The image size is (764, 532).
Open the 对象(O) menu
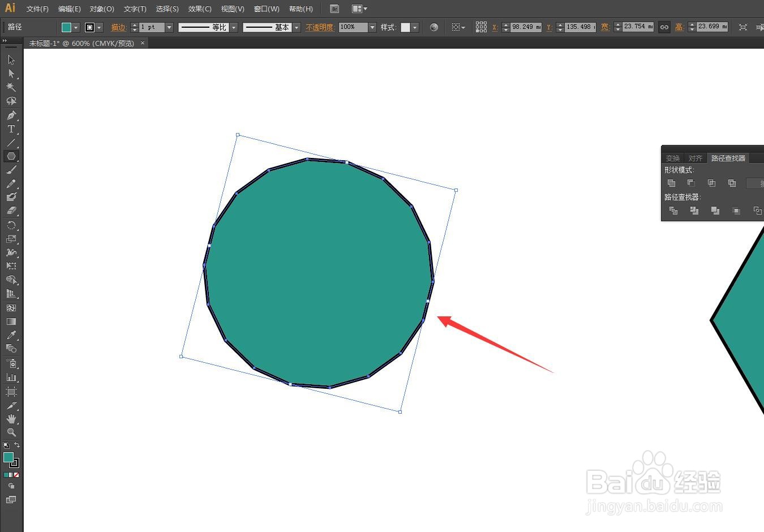coord(102,9)
